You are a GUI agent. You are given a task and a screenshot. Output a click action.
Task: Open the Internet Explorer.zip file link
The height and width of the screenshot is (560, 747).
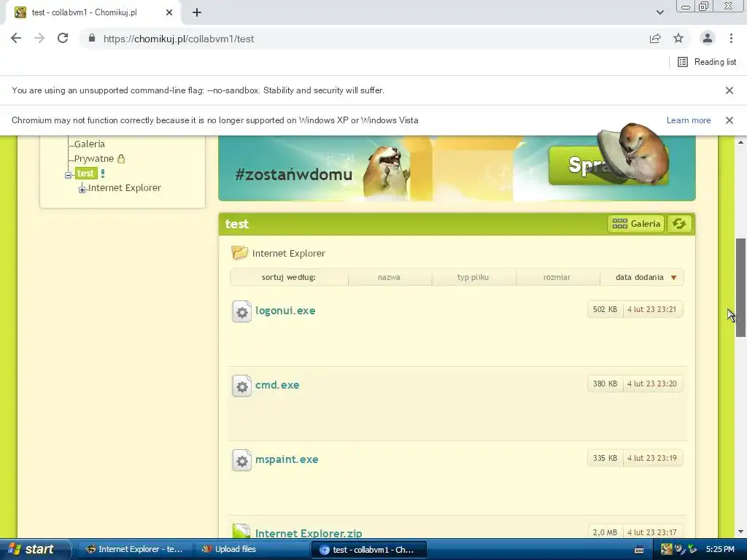(x=309, y=533)
